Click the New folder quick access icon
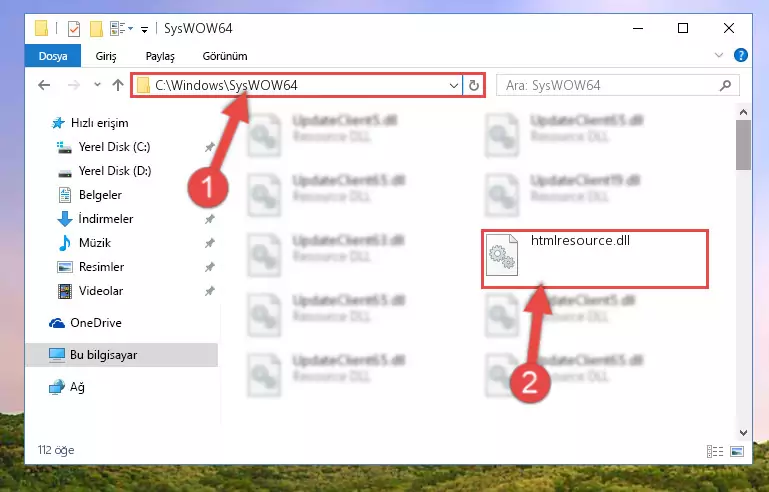The image size is (769, 492). coord(96,28)
